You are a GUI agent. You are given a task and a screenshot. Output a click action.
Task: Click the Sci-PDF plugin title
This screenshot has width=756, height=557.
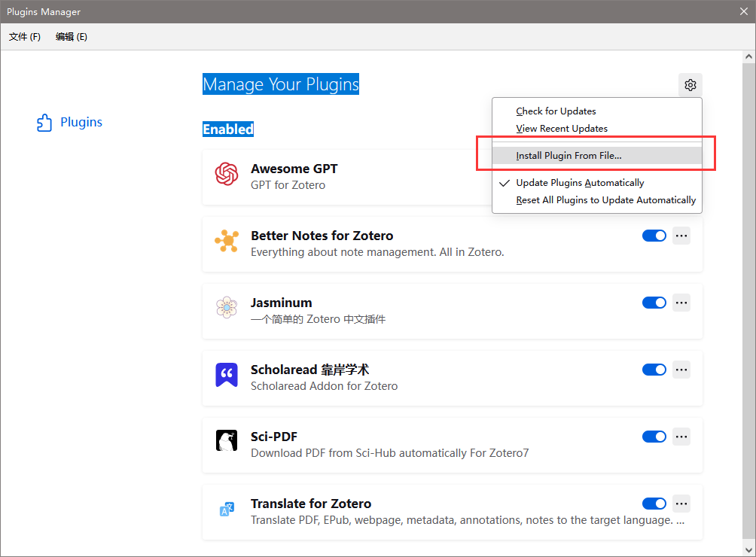pos(274,437)
